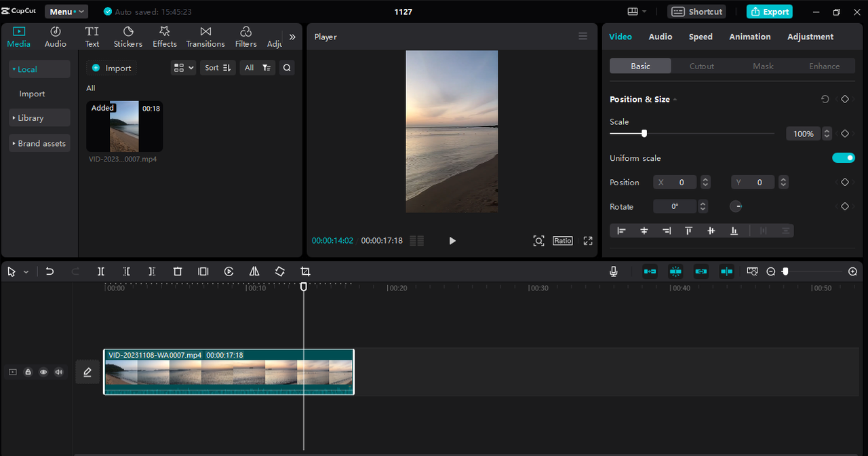868x456 pixels.
Task: Open the Sort dropdown
Action: 218,68
